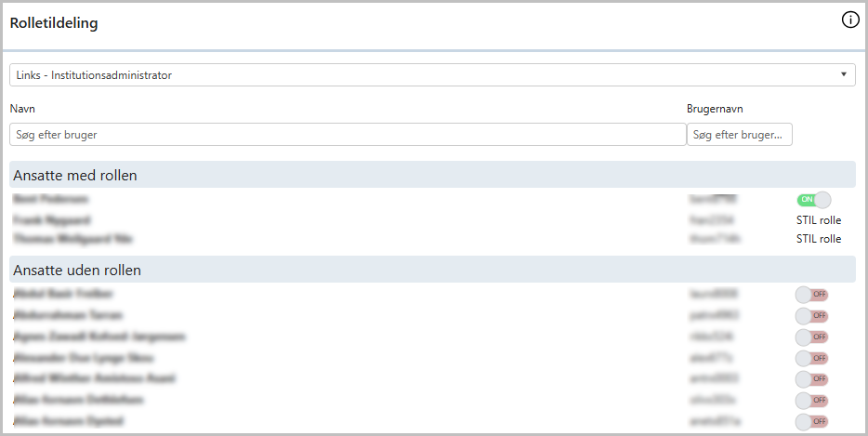
Task: Enable the last visible OFF toggle in list
Action: point(811,422)
